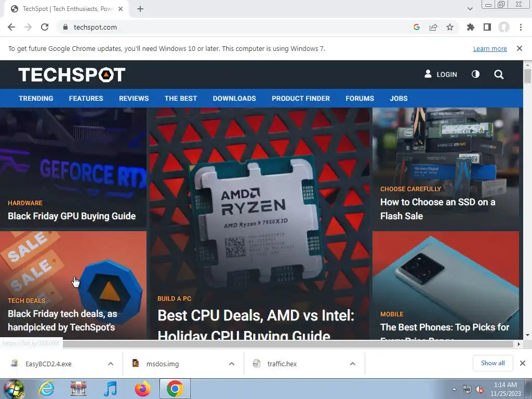The height and width of the screenshot is (399, 532).
Task: Click the Chrome taskbar icon
Action: (x=175, y=389)
